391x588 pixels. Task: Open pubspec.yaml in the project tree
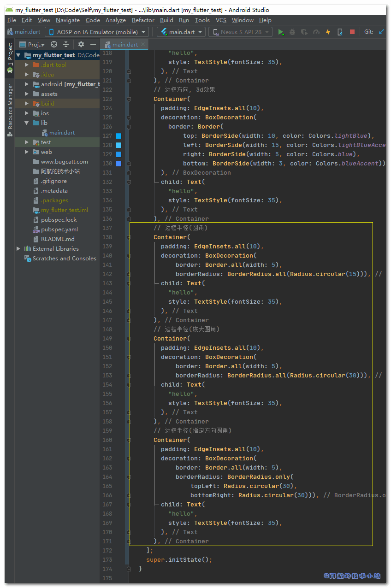(59, 229)
